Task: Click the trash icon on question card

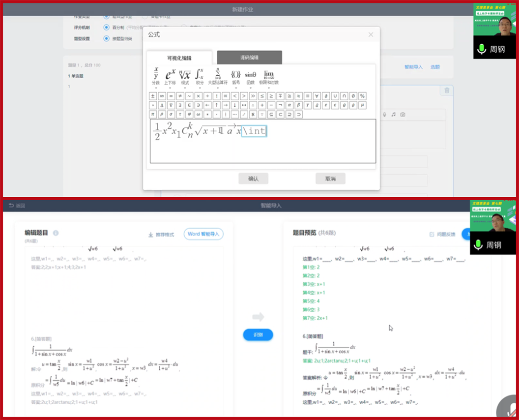Action: pos(447,90)
